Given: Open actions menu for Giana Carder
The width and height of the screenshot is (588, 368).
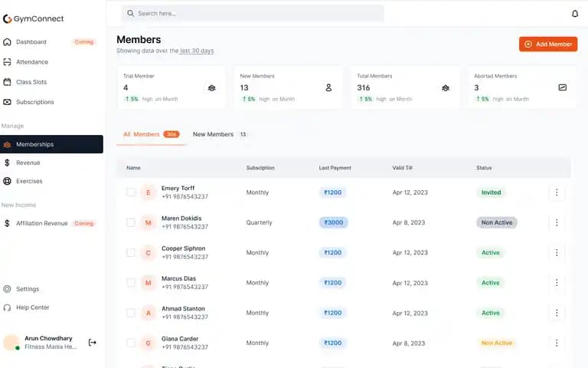Looking at the screenshot, I should click(557, 343).
